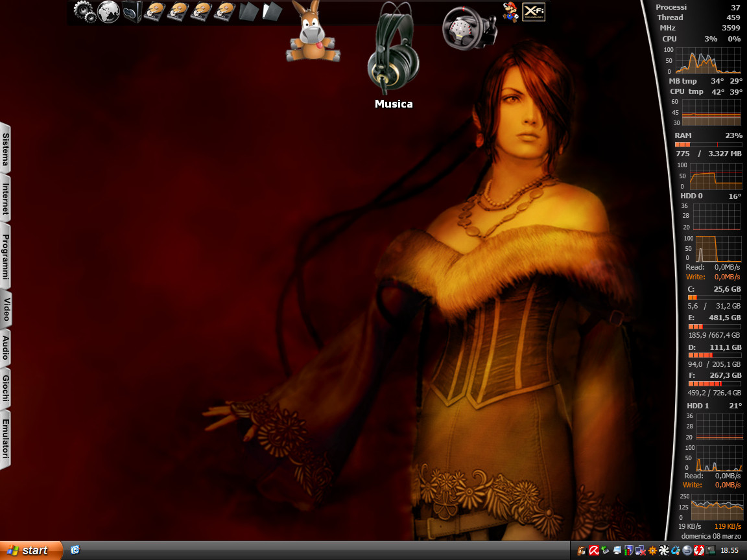This screenshot has height=560, width=747.
Task: Open the leftmost hard drive dock icon
Action: point(154,12)
